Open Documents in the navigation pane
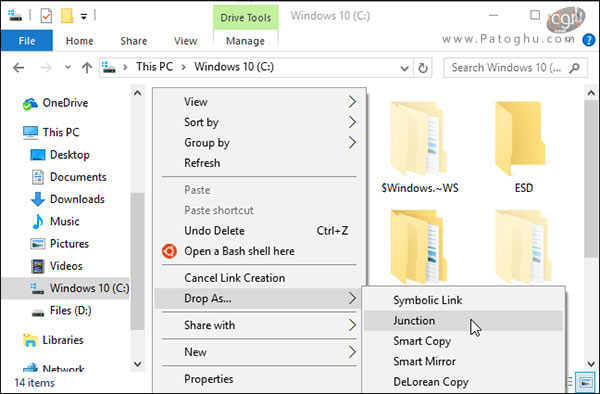The image size is (600, 394). pyautogui.click(x=78, y=177)
